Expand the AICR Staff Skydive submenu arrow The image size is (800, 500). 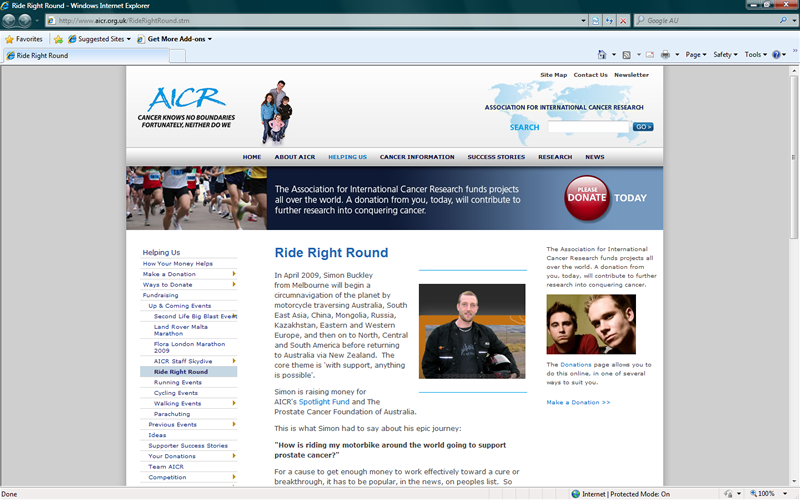(x=234, y=361)
